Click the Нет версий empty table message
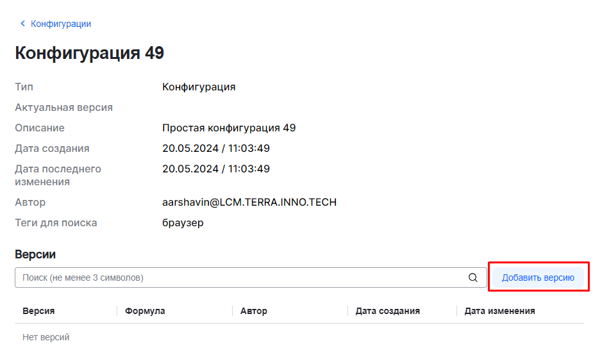The width and height of the screenshot is (609, 364). coord(46,337)
